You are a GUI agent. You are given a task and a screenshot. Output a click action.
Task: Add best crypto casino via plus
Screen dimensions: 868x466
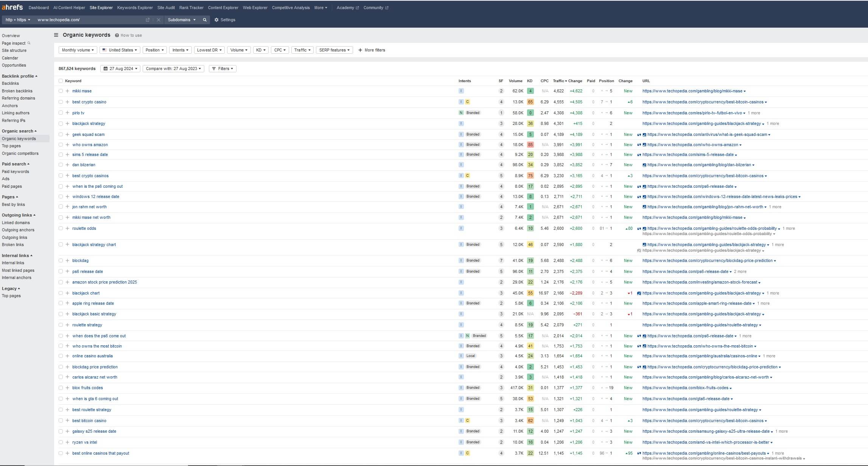click(67, 102)
